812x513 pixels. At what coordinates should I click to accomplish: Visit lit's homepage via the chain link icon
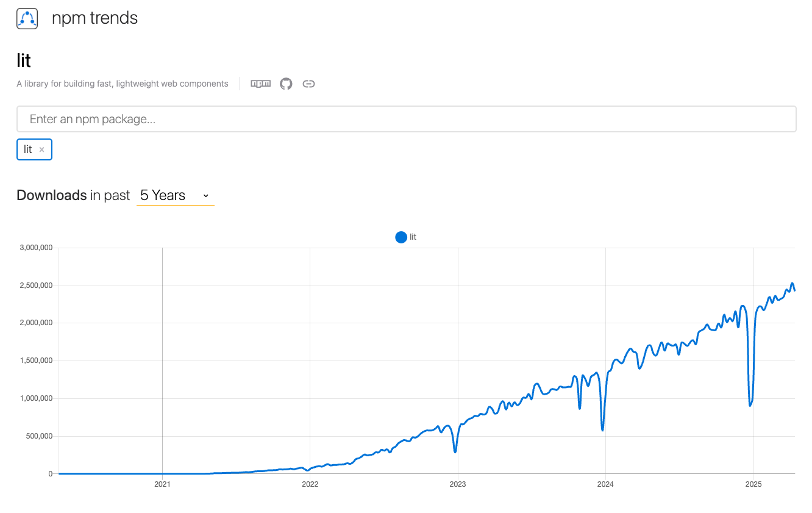pyautogui.click(x=308, y=84)
